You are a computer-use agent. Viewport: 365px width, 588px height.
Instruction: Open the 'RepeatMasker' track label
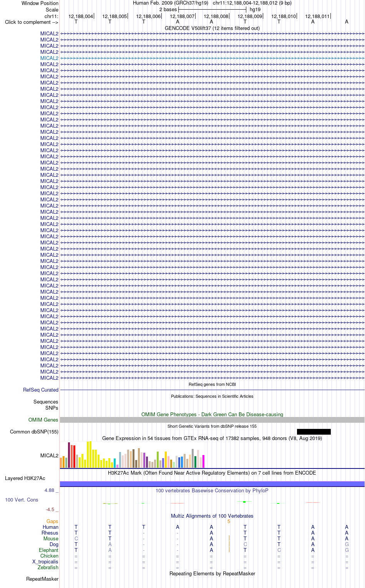coord(42,579)
